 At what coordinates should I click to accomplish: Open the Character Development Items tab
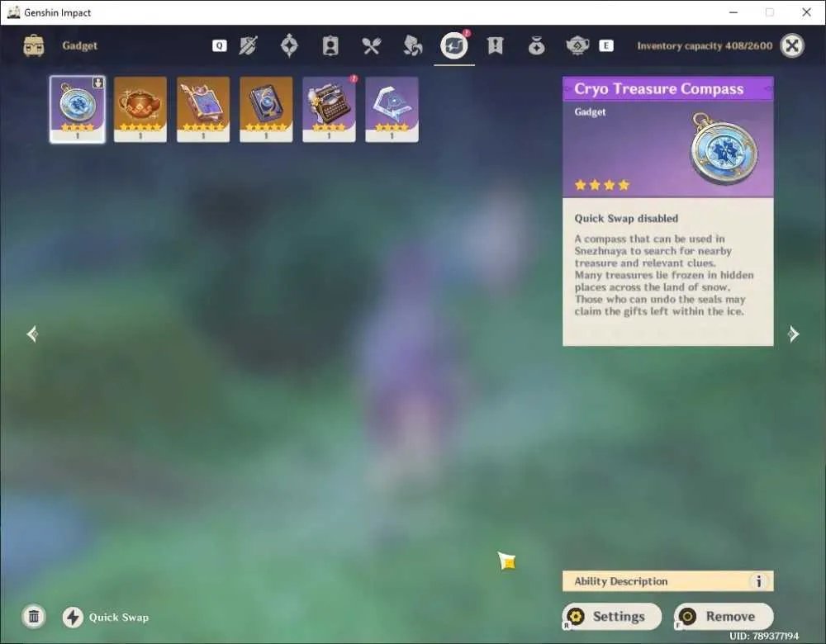pyautogui.click(x=330, y=45)
